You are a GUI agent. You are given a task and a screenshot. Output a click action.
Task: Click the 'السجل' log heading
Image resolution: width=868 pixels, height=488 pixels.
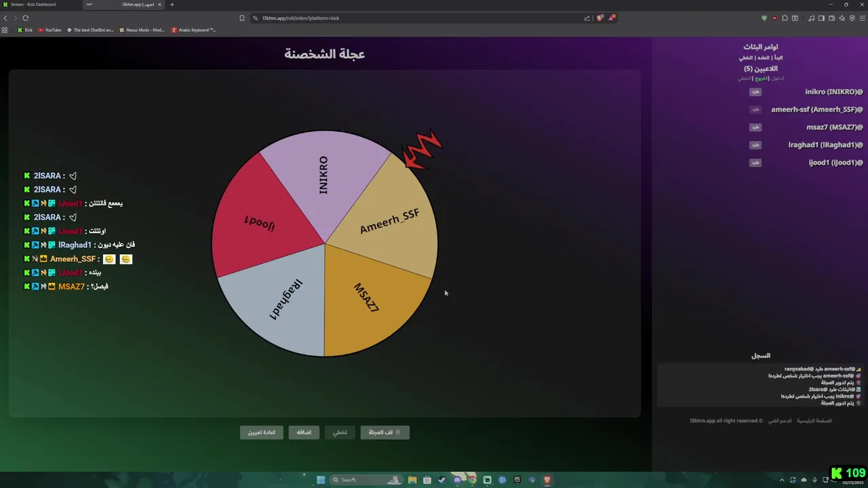click(761, 355)
